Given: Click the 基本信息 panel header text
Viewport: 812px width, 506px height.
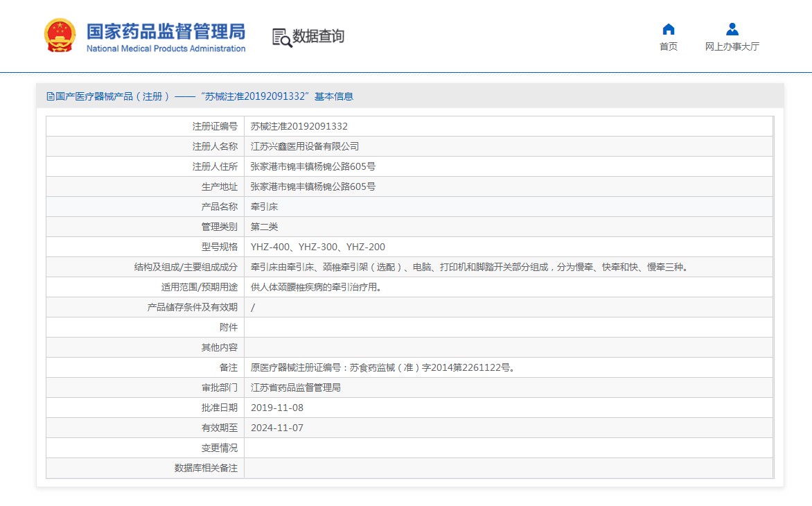Looking at the screenshot, I should [x=333, y=96].
